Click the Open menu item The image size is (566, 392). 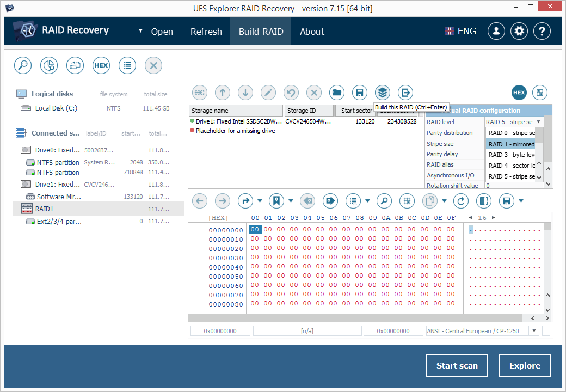tap(162, 32)
